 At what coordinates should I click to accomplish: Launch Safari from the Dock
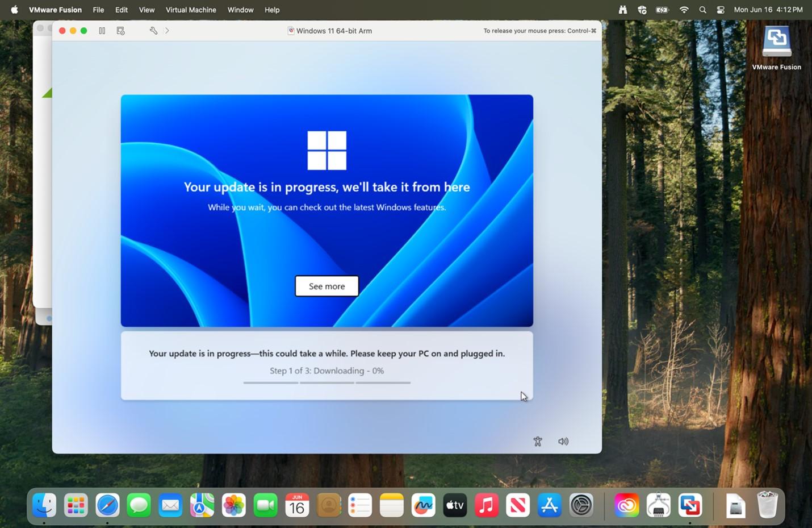click(107, 505)
